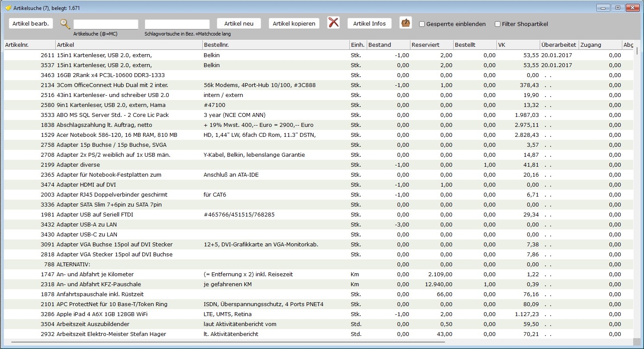Focus the Artikelsuche input field
Viewport: 644px width, 349px height.
pyautogui.click(x=106, y=24)
